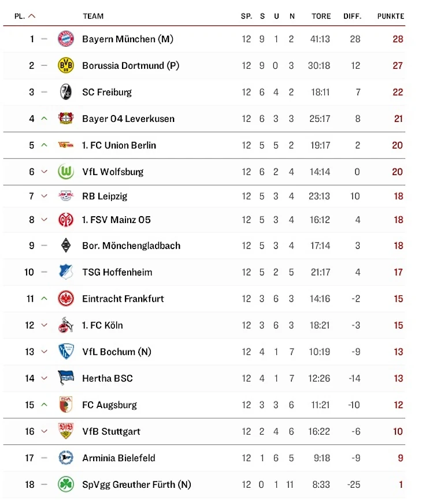Open the 1. FC Union Berlin team link
Viewport: 422px width, 504px height.
pos(119,145)
